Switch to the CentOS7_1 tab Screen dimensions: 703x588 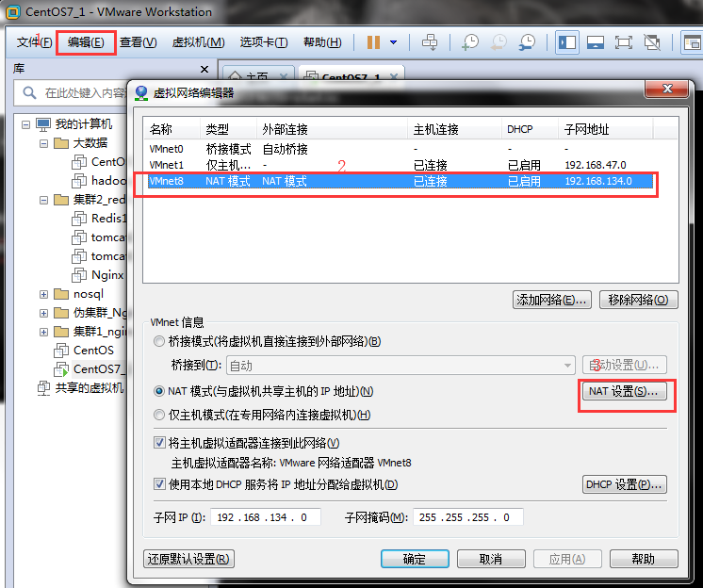click(351, 74)
